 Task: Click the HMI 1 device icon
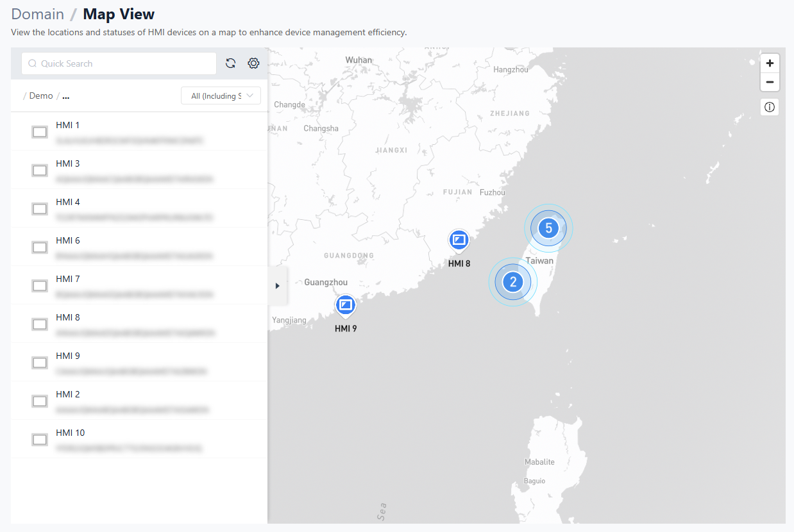[40, 132]
